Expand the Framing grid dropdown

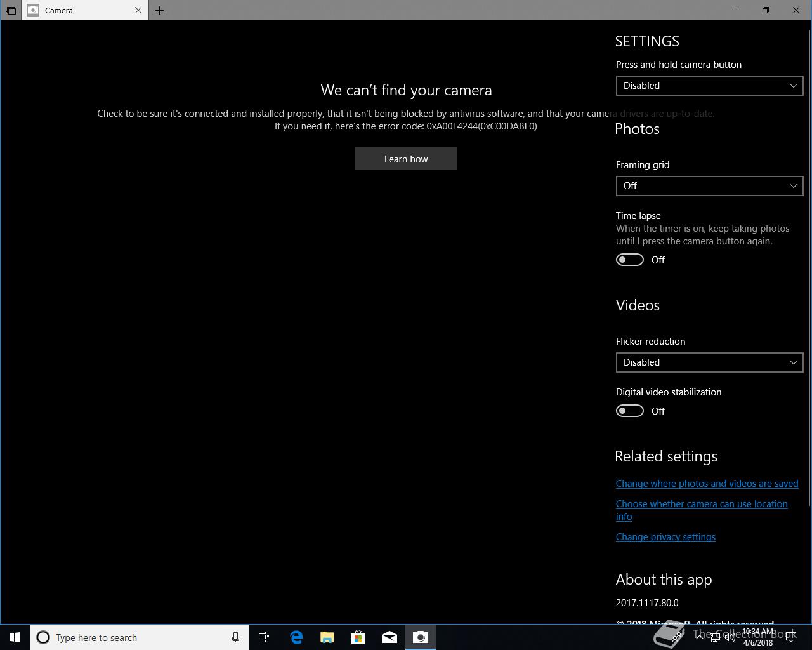point(709,186)
